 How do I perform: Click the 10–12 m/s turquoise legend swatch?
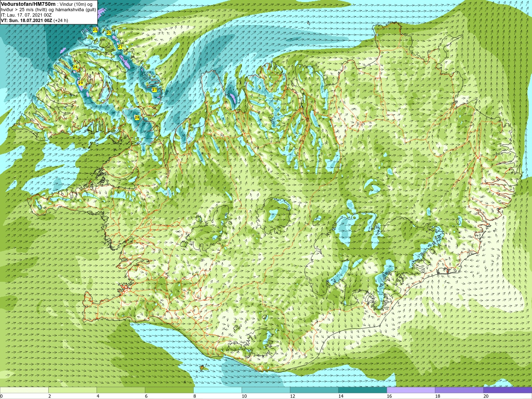[x=266, y=390]
